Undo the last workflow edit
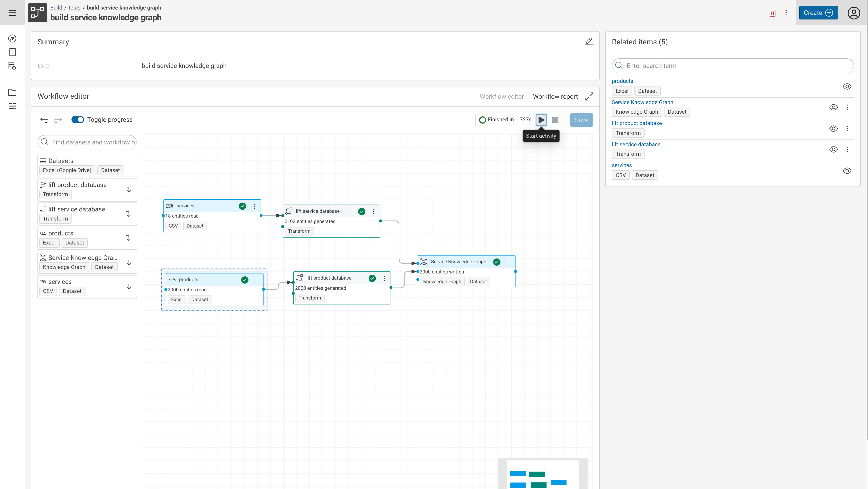This screenshot has height=489, width=868. click(x=44, y=120)
